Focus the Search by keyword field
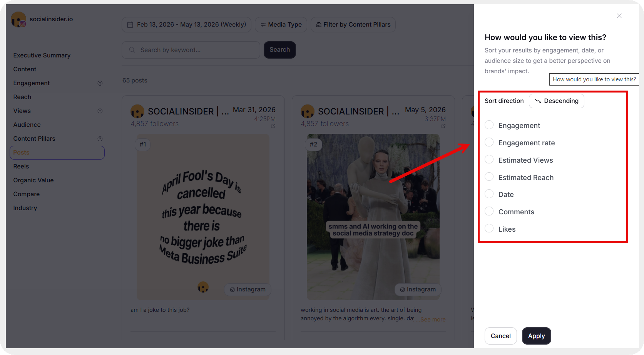Image resolution: width=644 pixels, height=355 pixels. point(191,50)
